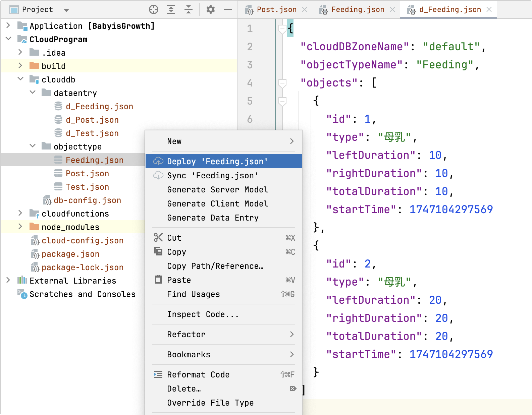Click the clouddb folder icon
The height and width of the screenshot is (415, 532).
click(x=34, y=79)
